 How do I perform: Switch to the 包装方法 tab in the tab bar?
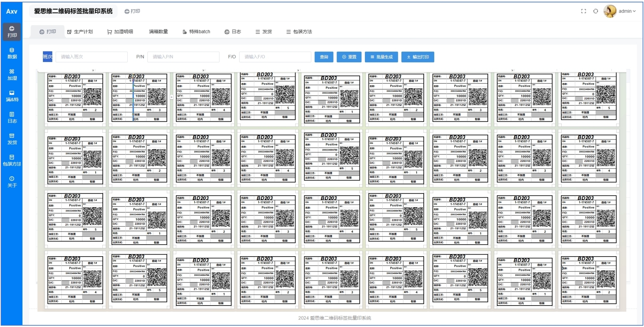coord(299,32)
